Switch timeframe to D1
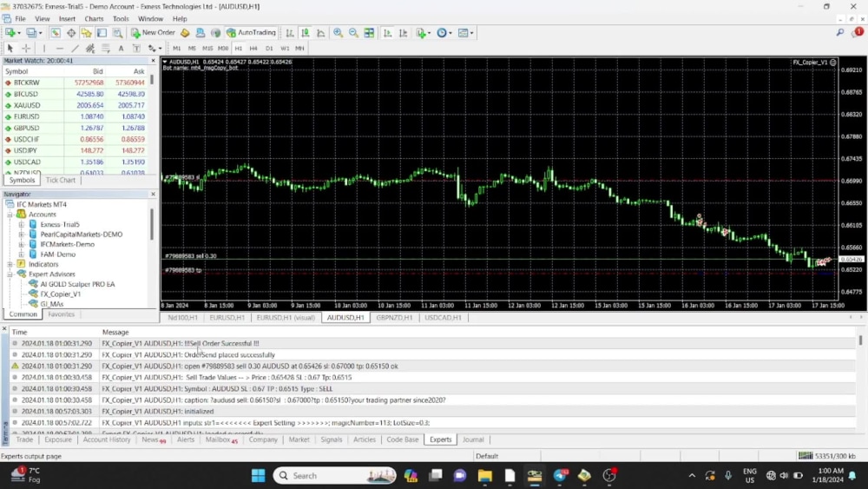This screenshot has height=489, width=868. point(269,48)
